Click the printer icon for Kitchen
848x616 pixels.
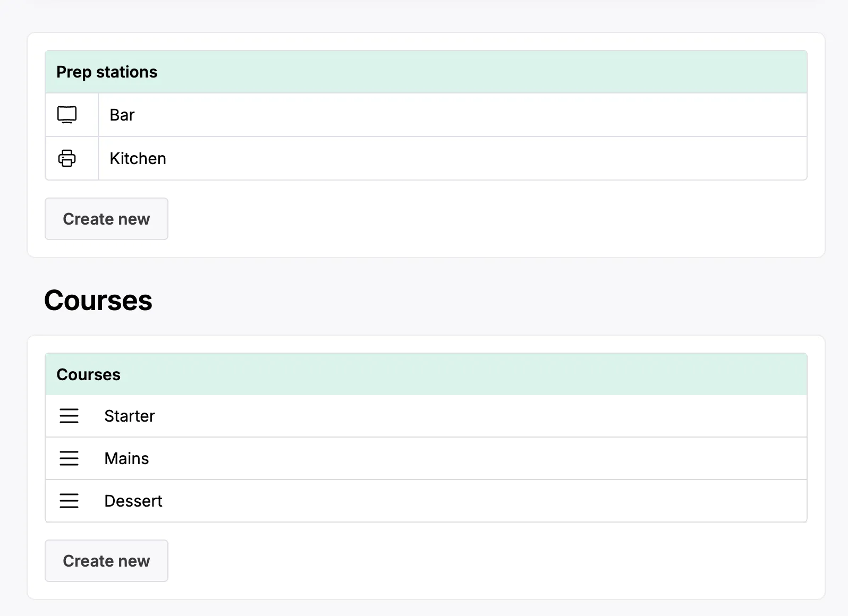[67, 158]
